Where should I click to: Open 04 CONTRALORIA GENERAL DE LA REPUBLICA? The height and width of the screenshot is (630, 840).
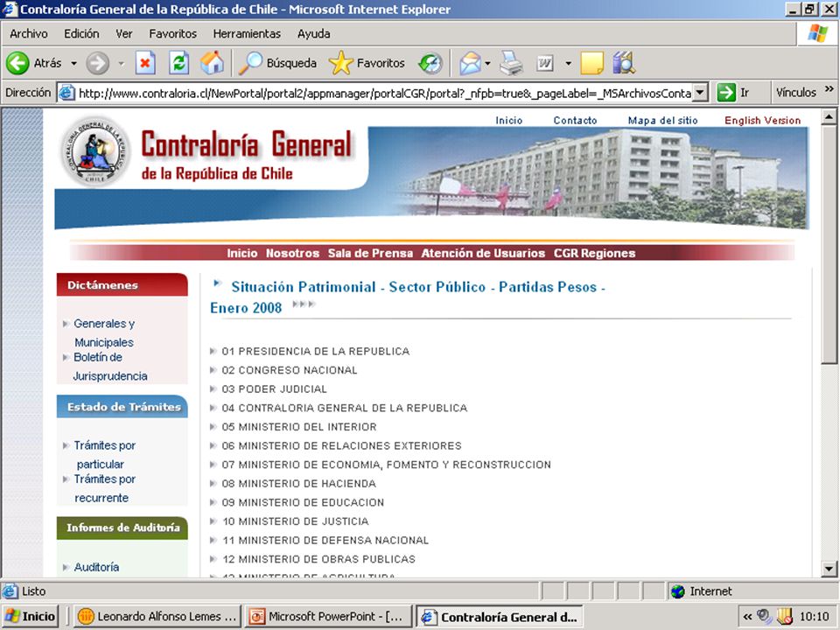[345, 409]
